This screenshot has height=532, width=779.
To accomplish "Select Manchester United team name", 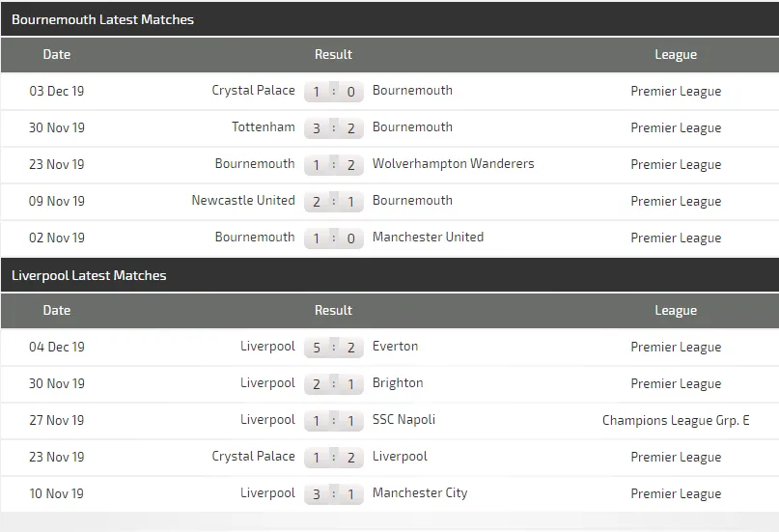I will pos(428,238).
